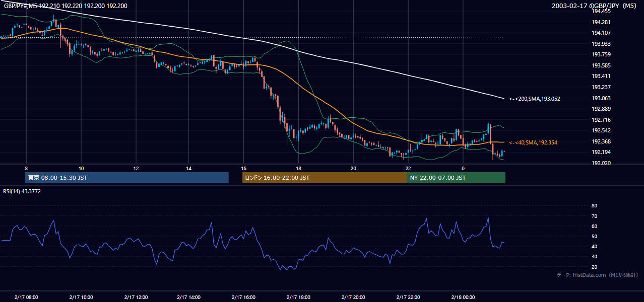Click price axis value 192.020
The height and width of the screenshot is (302, 644).
[x=601, y=163]
